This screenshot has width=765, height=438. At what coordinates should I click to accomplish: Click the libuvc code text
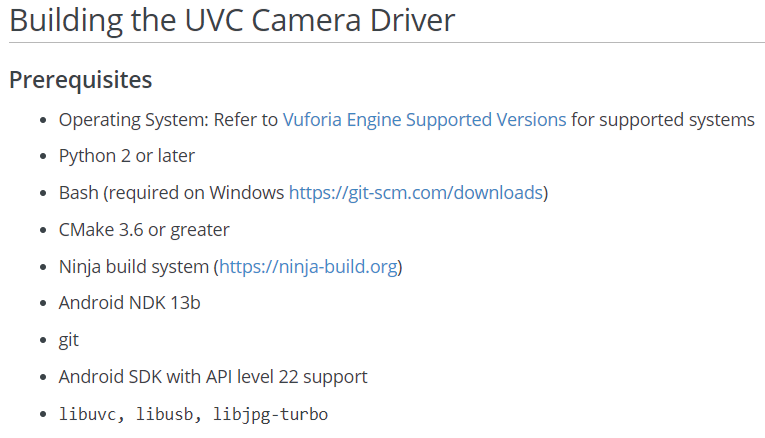[87, 414]
